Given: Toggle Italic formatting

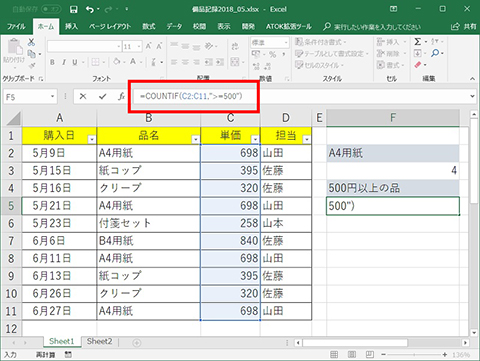Looking at the screenshot, I should pos(64,62).
